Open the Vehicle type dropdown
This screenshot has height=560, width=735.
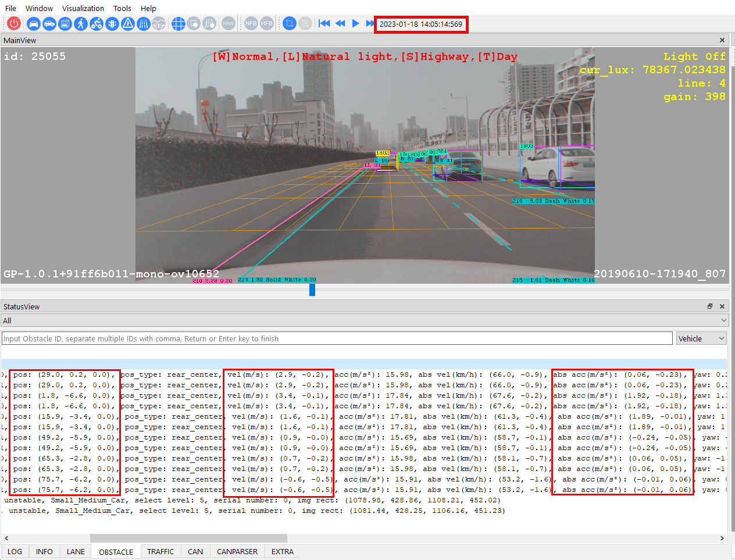click(x=702, y=338)
